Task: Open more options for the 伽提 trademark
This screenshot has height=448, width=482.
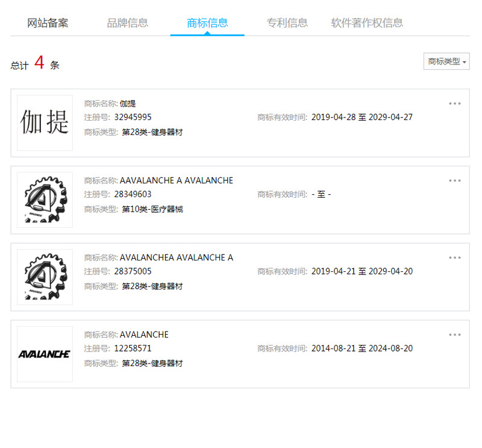Action: (x=454, y=104)
